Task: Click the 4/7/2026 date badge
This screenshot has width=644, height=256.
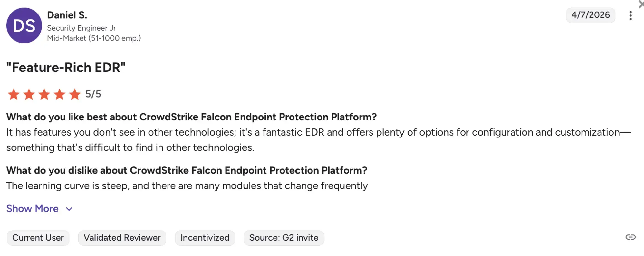Action: (x=590, y=15)
